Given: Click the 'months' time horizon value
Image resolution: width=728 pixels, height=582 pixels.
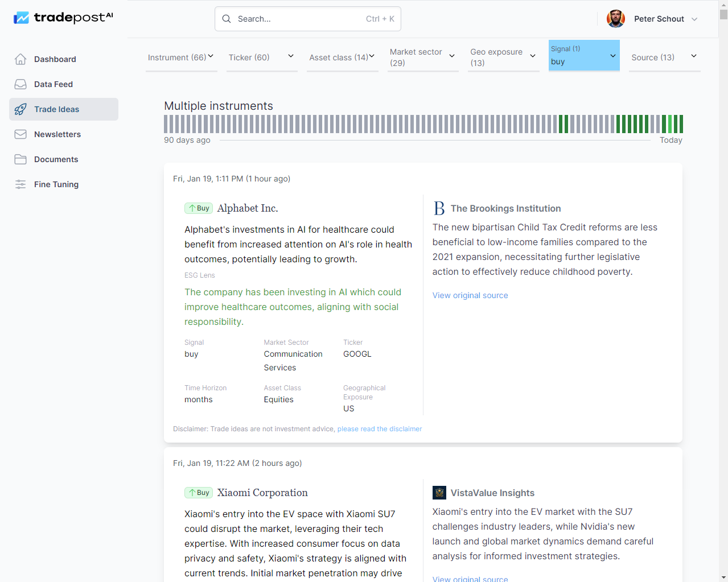Looking at the screenshot, I should tap(199, 399).
